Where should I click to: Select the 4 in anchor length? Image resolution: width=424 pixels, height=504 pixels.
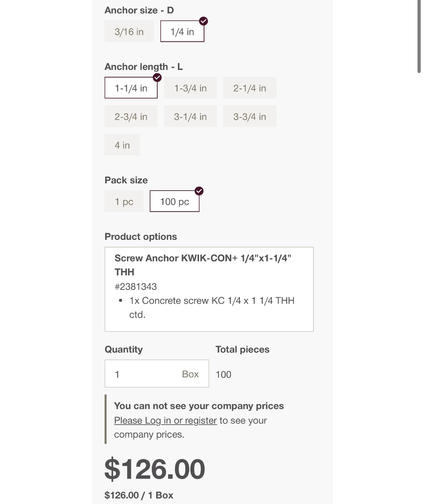[122, 145]
